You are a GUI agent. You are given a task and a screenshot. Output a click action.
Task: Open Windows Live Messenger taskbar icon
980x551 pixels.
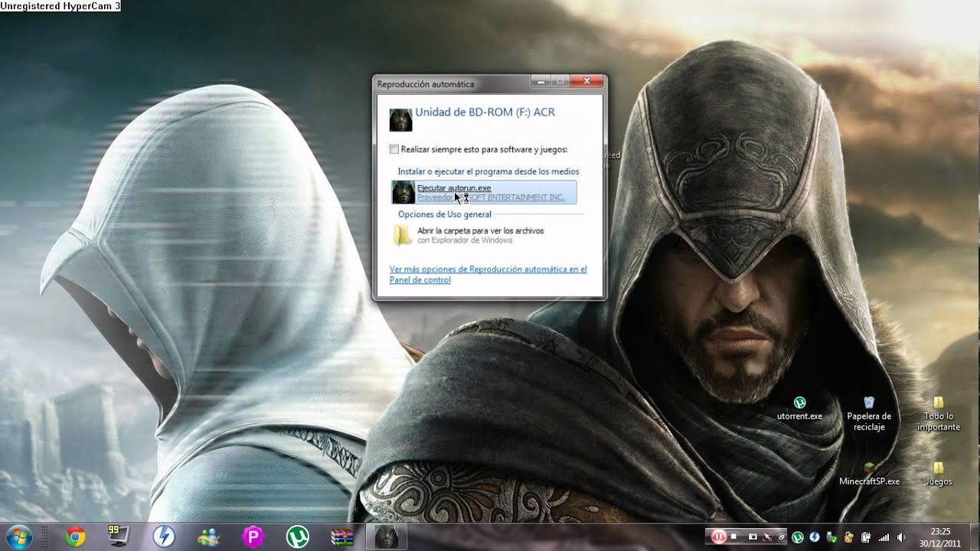[x=207, y=537]
